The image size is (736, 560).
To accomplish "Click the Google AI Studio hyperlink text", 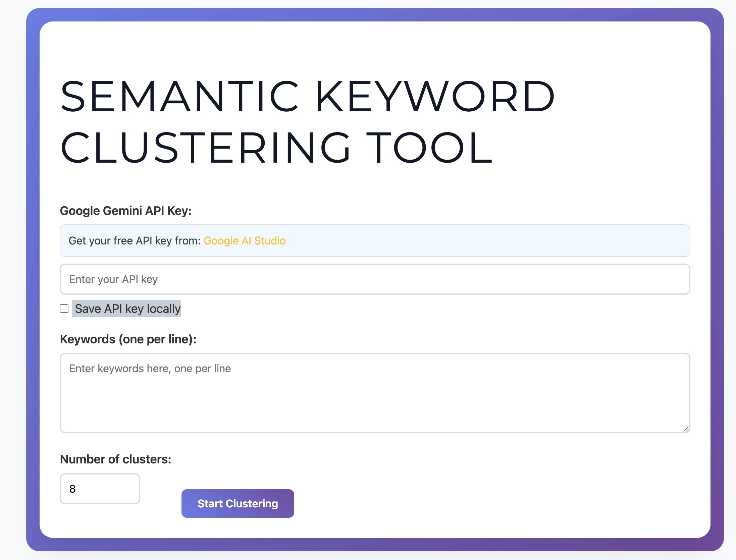I will [245, 241].
